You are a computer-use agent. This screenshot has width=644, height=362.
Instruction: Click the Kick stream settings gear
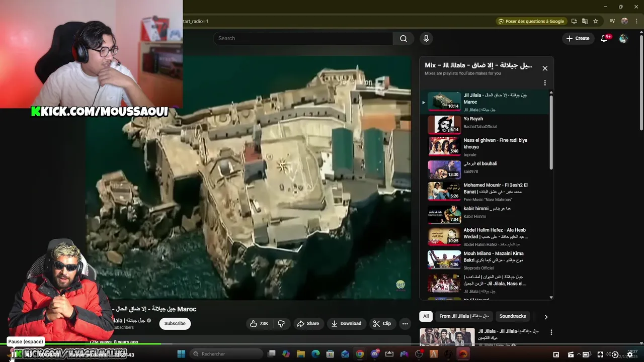(630, 355)
